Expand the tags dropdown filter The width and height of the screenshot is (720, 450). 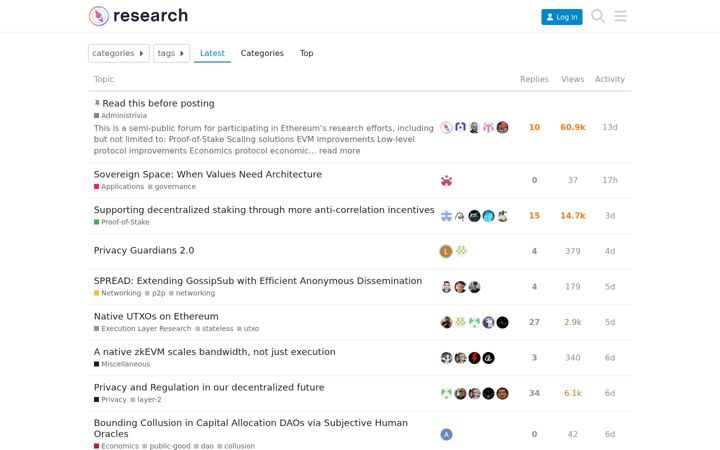171,53
